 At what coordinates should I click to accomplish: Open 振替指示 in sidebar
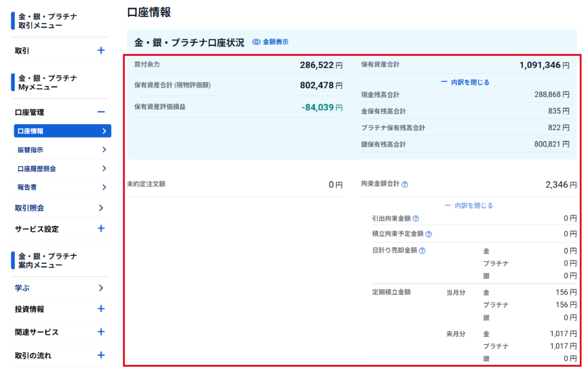[61, 150]
